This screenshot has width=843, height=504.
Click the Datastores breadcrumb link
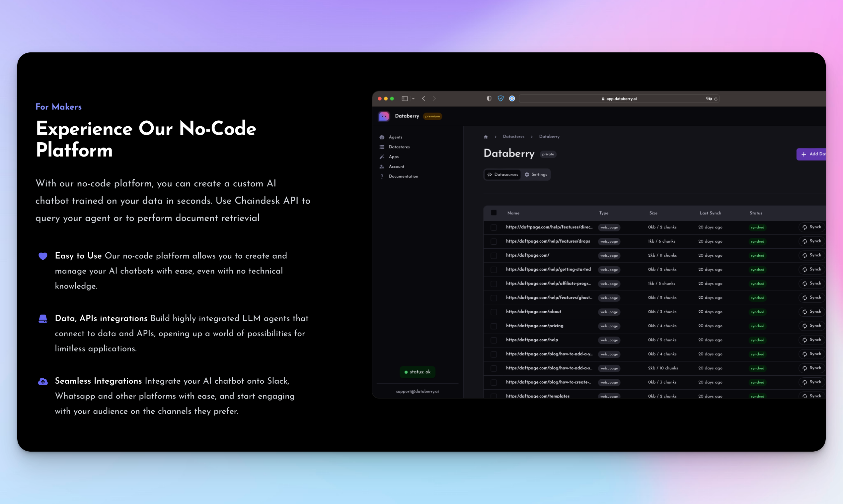513,137
